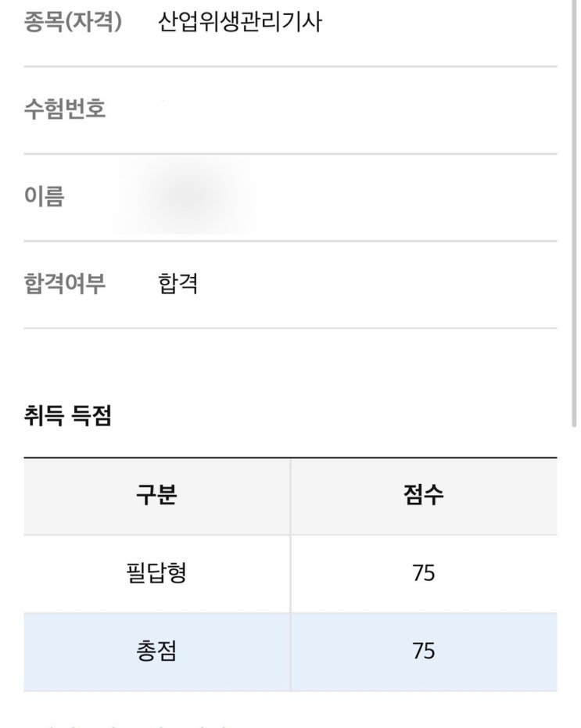This screenshot has width=581, height=728.
Task: Click the 이름 field label
Action: point(44,196)
